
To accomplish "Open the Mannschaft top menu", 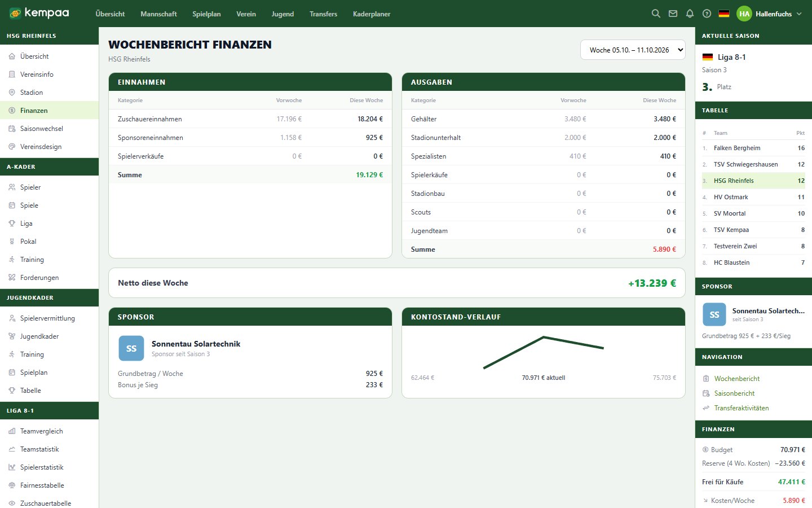I will (x=158, y=14).
